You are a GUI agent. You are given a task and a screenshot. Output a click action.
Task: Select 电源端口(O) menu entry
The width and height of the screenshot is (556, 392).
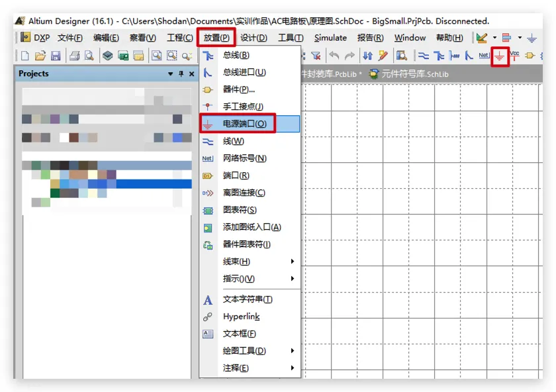250,124
